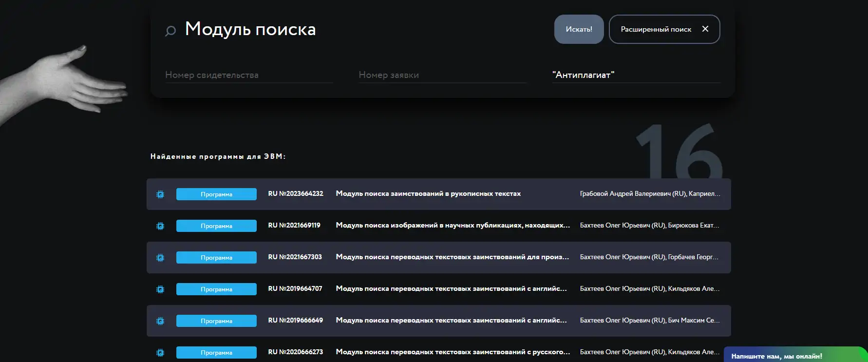The width and height of the screenshot is (868, 362).
Task: Click the field containing "Антиплагиат"
Action: coord(636,75)
